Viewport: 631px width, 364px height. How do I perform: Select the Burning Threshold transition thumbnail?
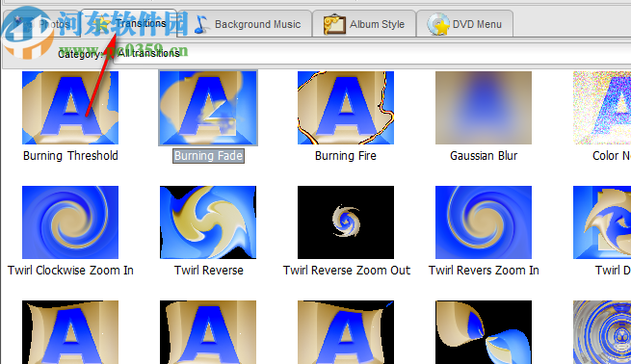tap(70, 108)
